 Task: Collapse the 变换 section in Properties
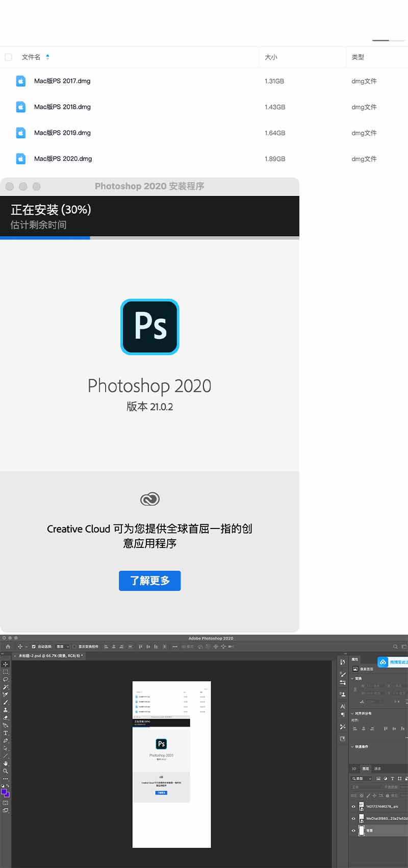tap(352, 679)
